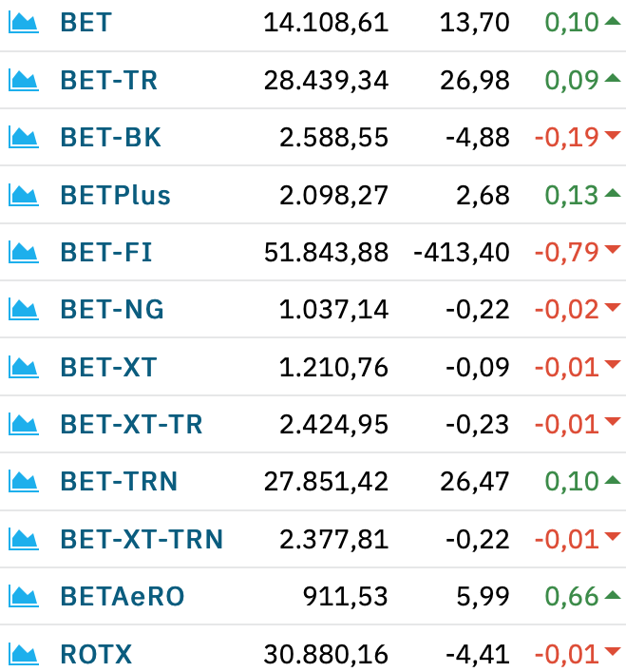This screenshot has width=626, height=672.
Task: Select the BET-TRN index name
Action: point(119,481)
